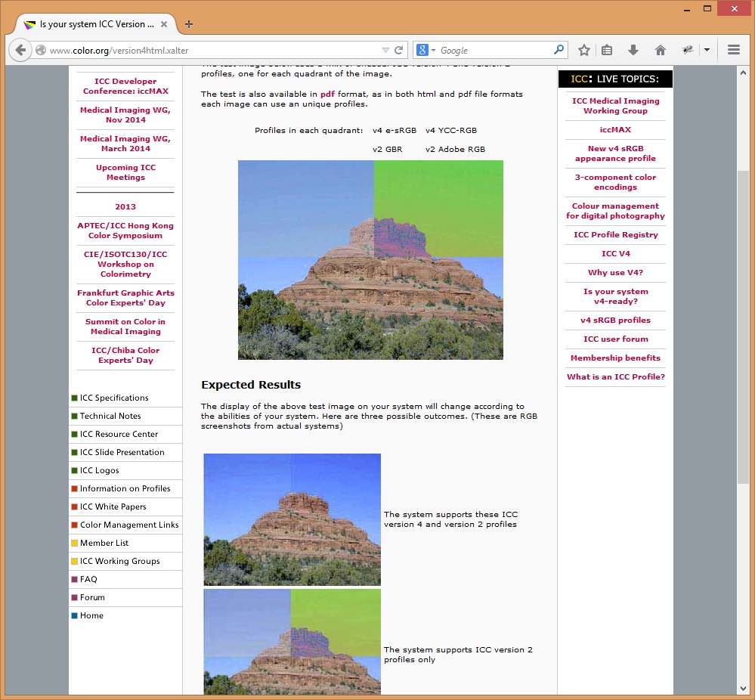The width and height of the screenshot is (755, 700).
Task: Reload the page with the refresh icon
Action: coord(400,51)
